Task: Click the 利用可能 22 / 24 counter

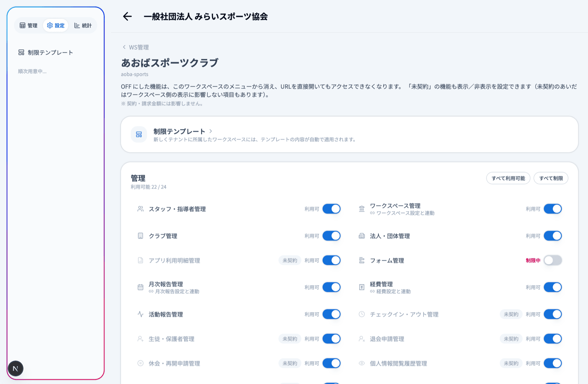Action: [x=148, y=187]
